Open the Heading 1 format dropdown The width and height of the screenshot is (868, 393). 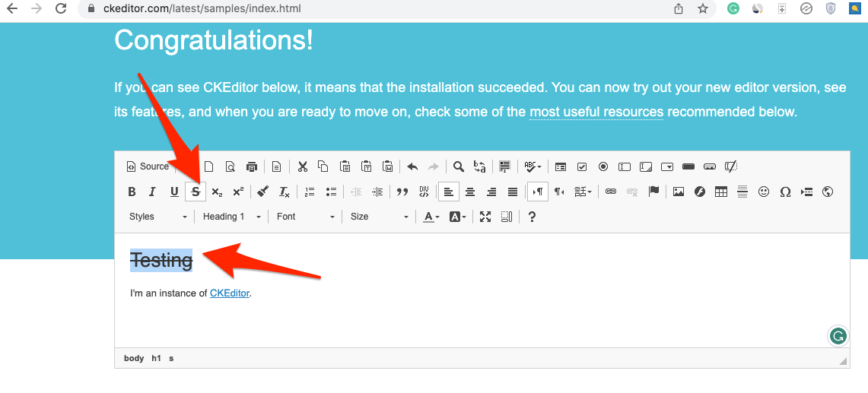tap(231, 217)
